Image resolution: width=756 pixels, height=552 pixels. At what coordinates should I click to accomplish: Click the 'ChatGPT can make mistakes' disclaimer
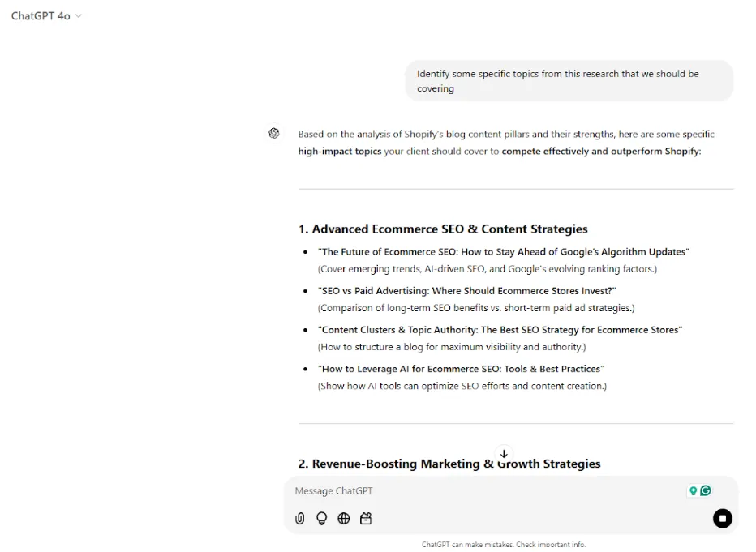tap(504, 544)
